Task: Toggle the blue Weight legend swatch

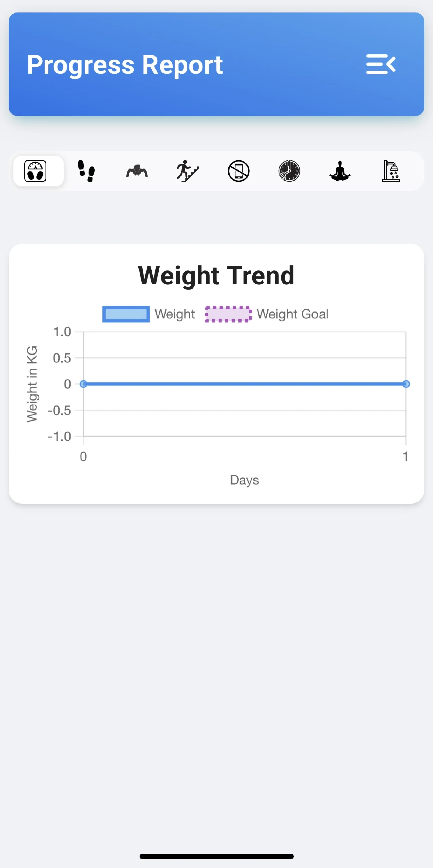Action: coord(126,314)
